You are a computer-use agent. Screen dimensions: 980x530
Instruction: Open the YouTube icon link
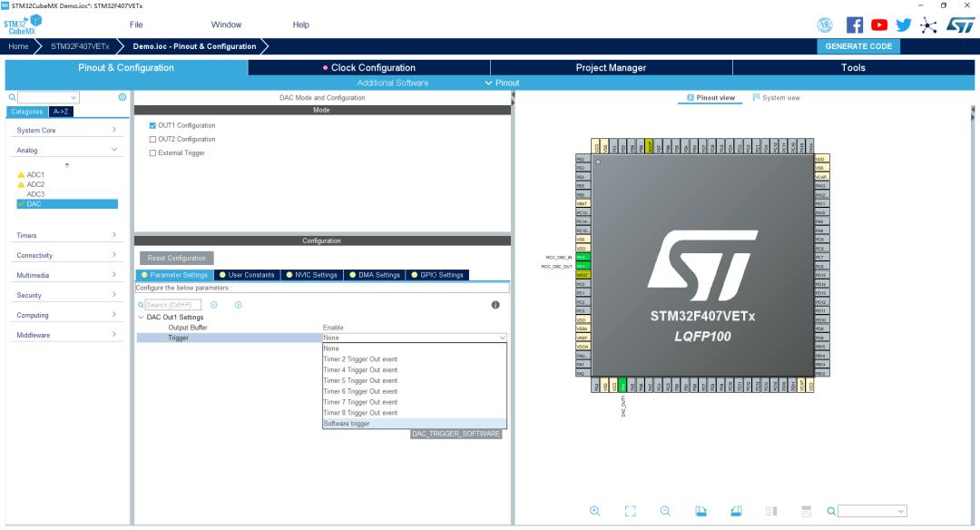878,25
